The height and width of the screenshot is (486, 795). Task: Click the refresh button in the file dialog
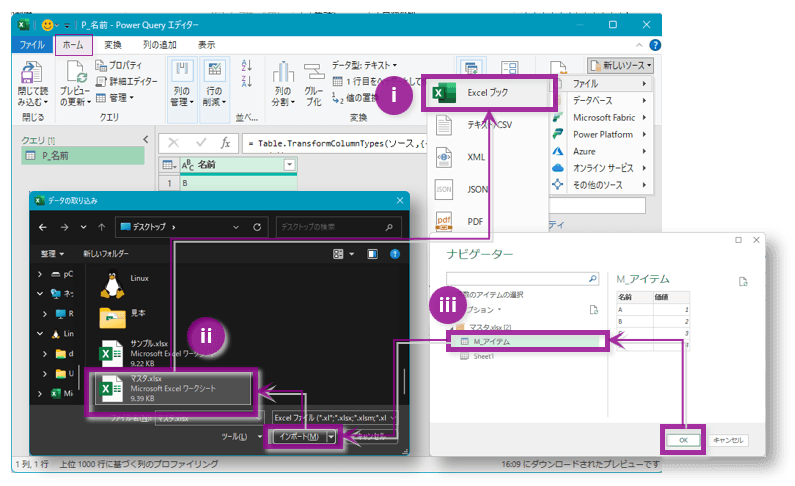click(258, 227)
